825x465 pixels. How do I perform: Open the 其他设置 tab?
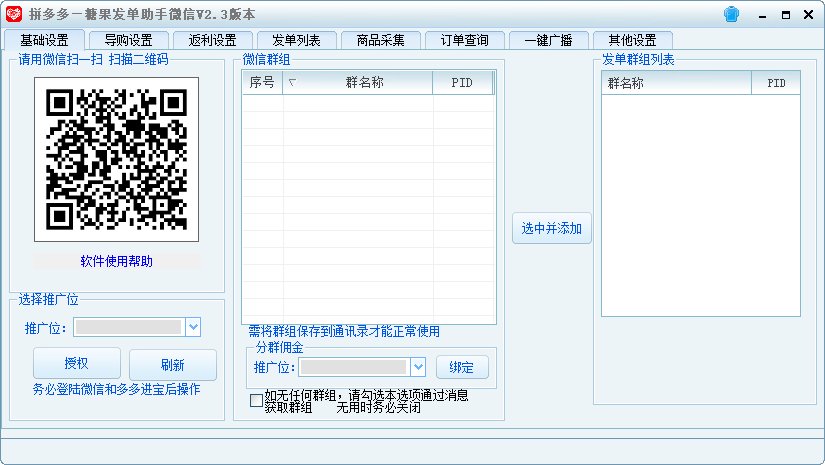pos(632,40)
